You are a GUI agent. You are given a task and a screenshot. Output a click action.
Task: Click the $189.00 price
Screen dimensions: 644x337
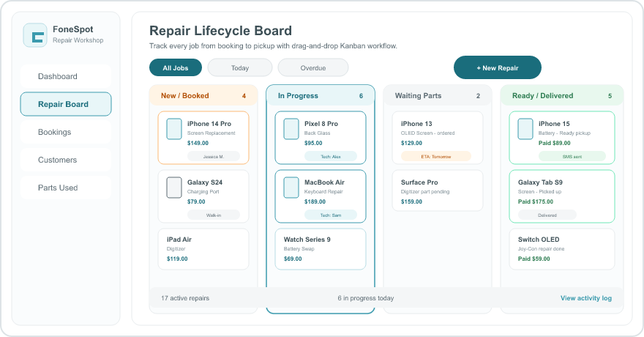tap(315, 201)
